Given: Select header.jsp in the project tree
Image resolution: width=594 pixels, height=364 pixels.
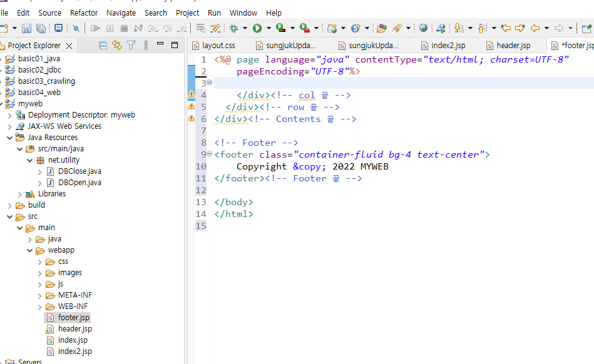Looking at the screenshot, I should [x=74, y=329].
